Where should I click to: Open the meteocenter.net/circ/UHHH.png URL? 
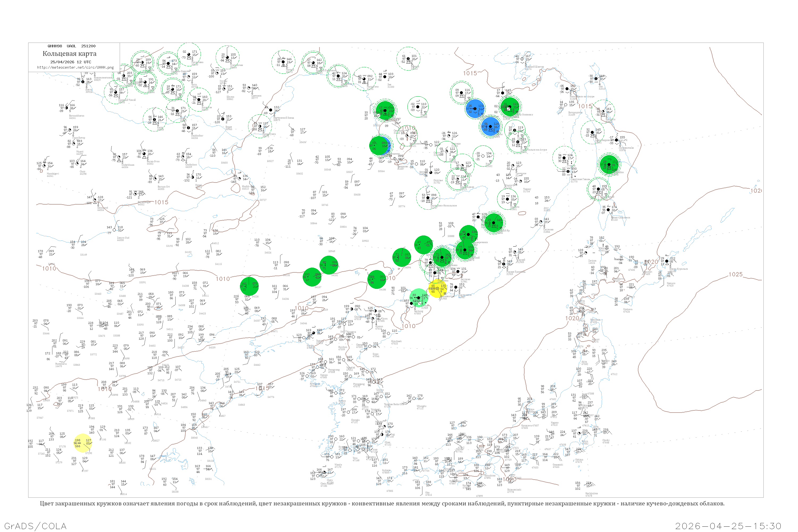75,67
